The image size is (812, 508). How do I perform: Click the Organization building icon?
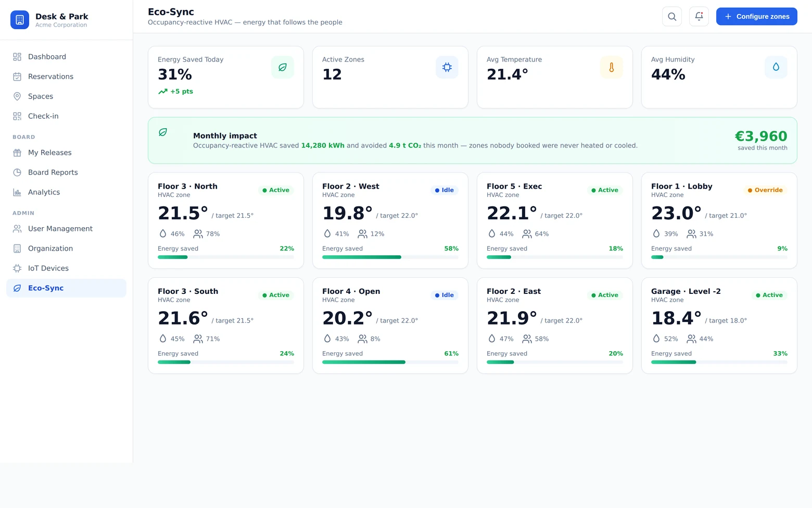tap(17, 249)
